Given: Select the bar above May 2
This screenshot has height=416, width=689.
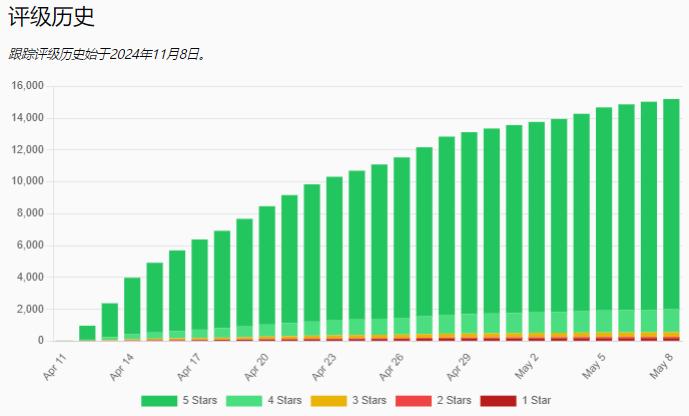Looking at the screenshot, I should (x=537, y=232).
